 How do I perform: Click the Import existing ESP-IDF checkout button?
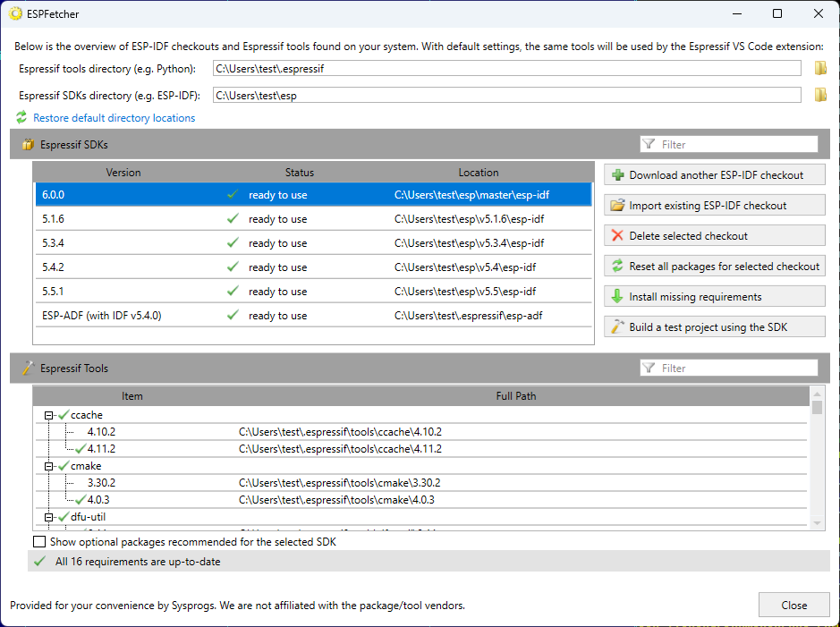[x=715, y=206]
